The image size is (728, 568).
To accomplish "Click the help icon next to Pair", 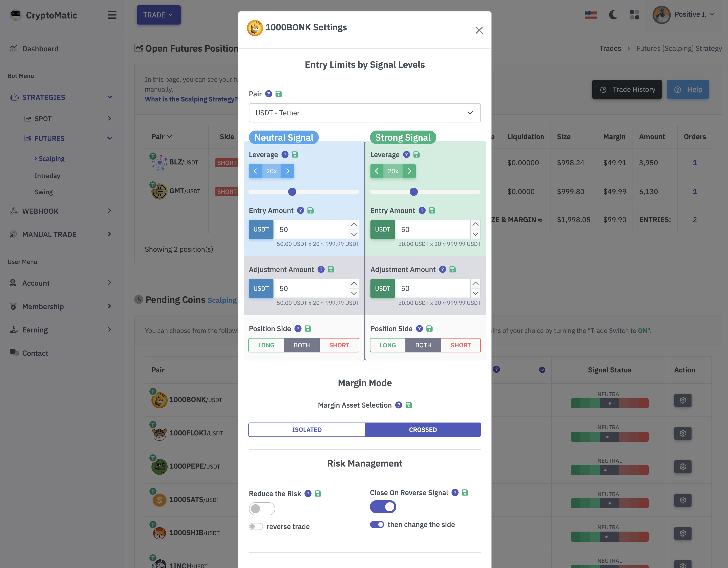I will click(x=268, y=94).
